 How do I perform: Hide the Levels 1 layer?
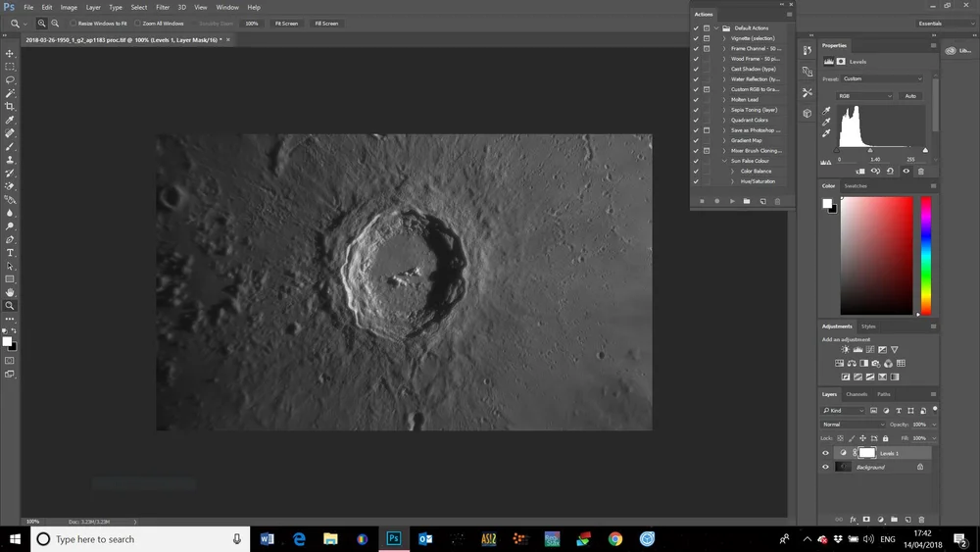tap(825, 453)
